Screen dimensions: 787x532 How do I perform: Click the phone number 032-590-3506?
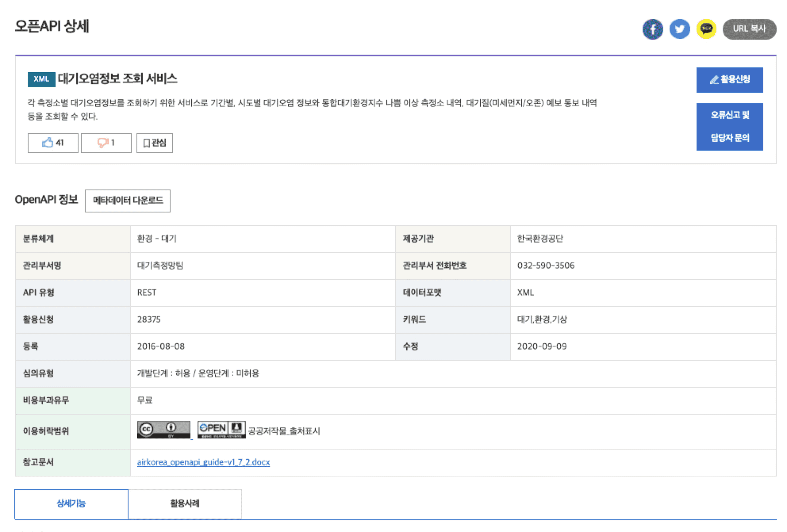(545, 266)
